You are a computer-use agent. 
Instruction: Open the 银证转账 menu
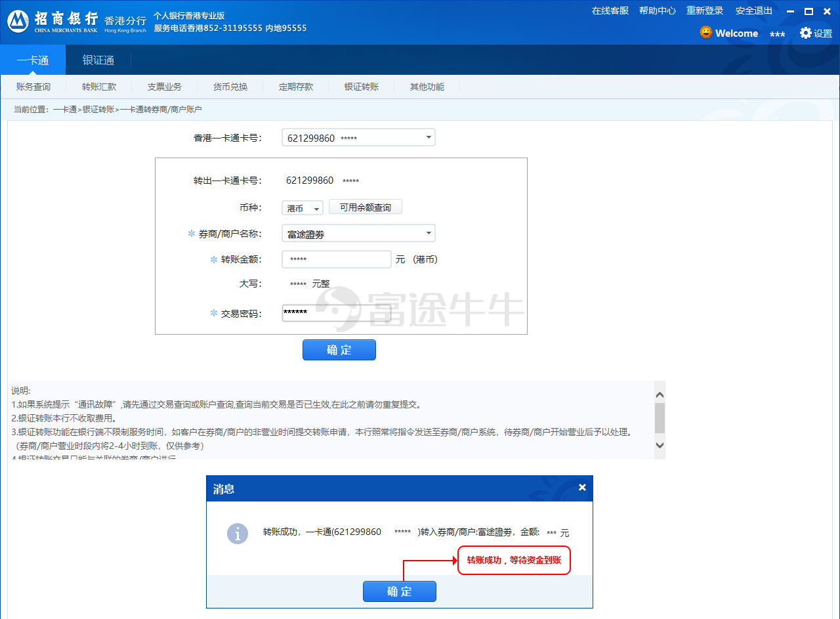coord(362,87)
